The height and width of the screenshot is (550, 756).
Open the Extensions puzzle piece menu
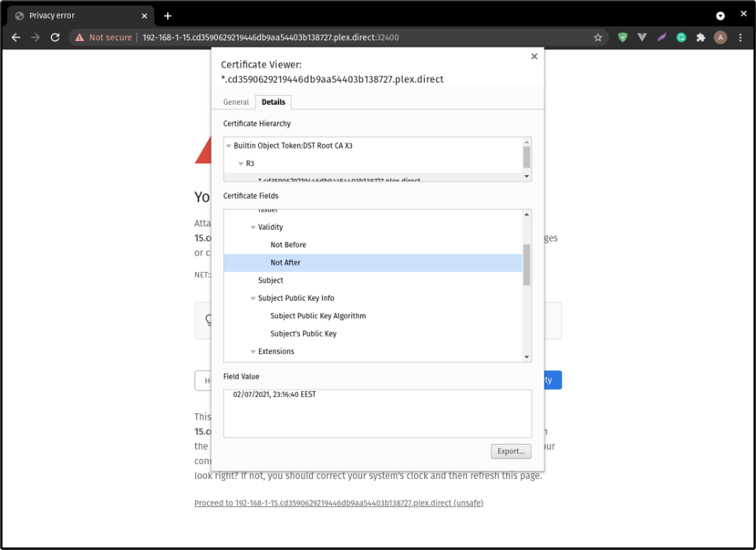(x=700, y=37)
